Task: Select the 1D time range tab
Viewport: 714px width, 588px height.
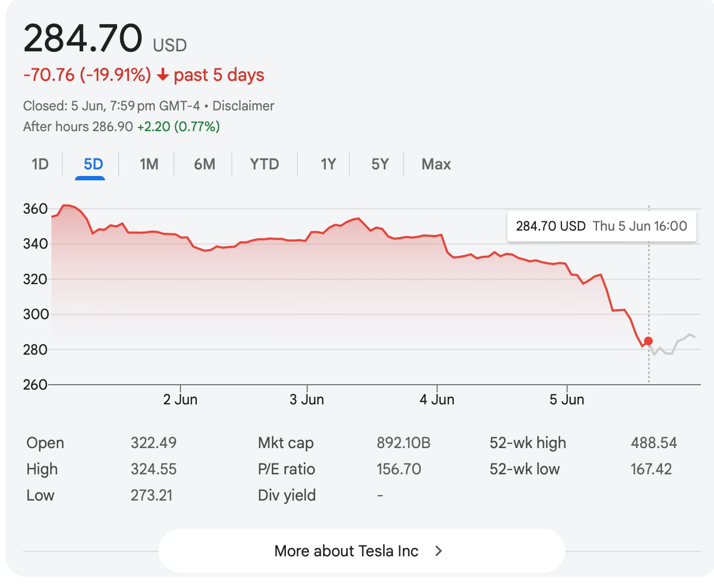Action: point(40,164)
